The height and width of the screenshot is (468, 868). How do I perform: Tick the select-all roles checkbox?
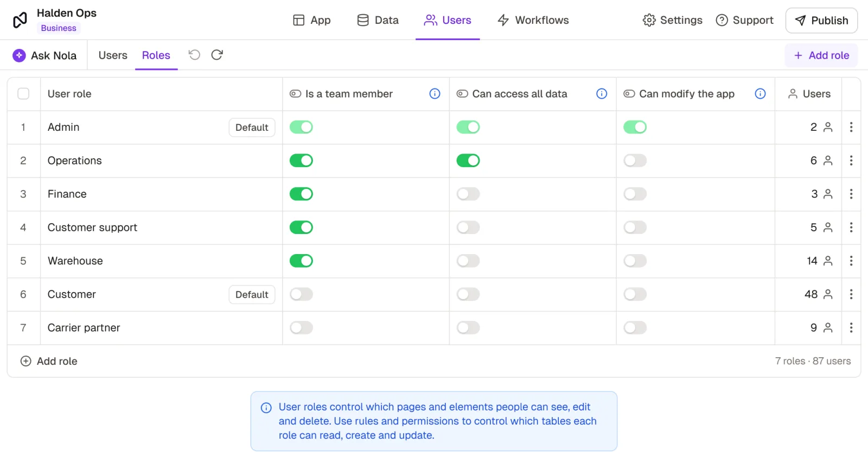tap(23, 94)
